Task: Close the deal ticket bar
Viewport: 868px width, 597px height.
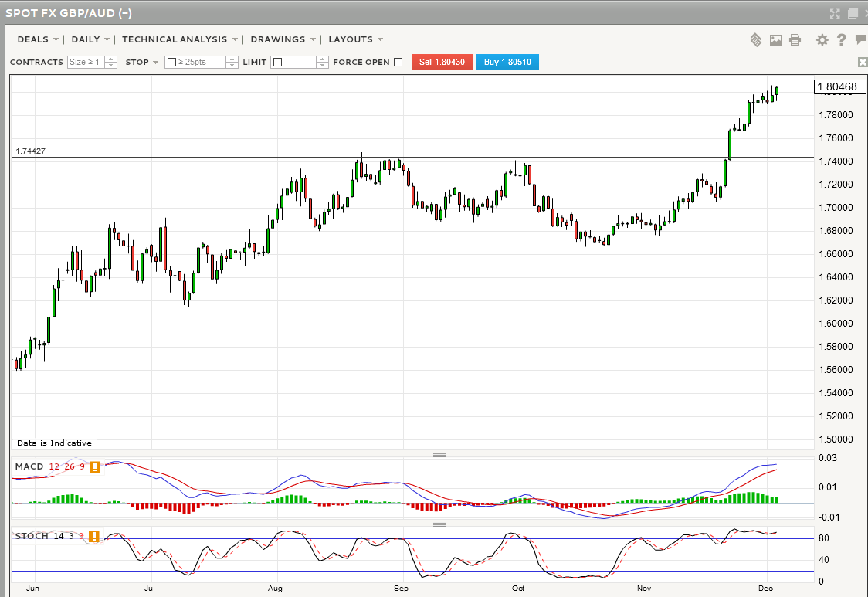Action: click(x=863, y=62)
